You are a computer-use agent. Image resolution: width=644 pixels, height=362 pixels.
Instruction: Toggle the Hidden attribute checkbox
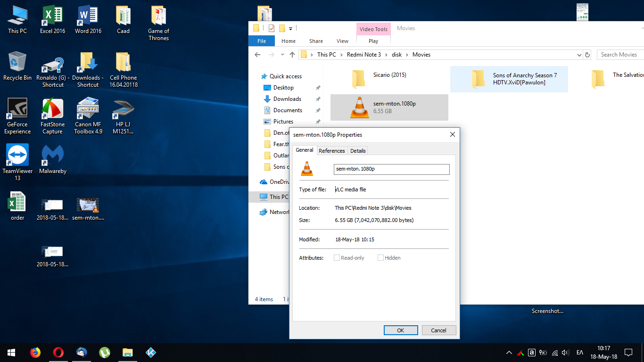click(x=380, y=258)
